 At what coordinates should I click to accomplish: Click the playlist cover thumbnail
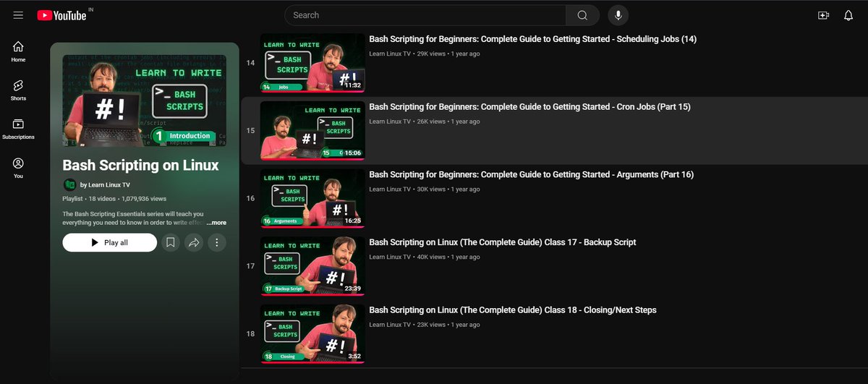(x=144, y=101)
